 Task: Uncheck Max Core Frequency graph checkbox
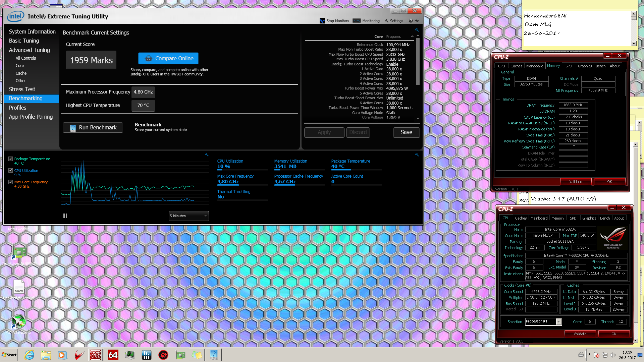11,182
